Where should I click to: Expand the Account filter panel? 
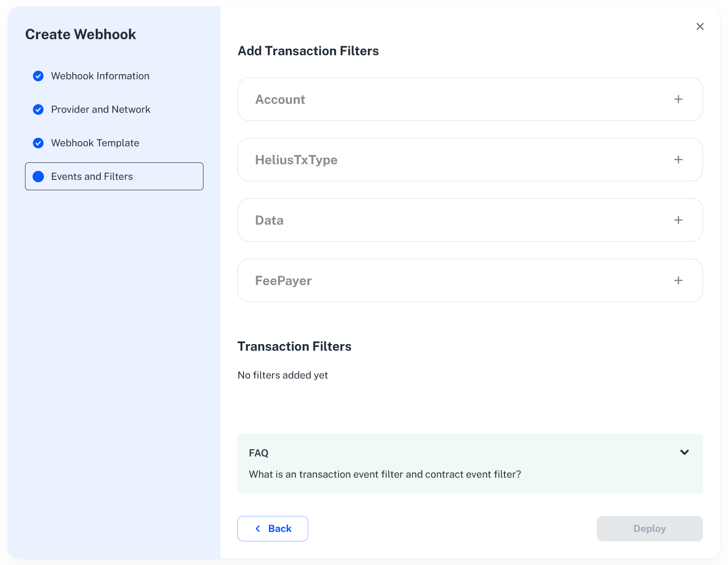pos(470,99)
